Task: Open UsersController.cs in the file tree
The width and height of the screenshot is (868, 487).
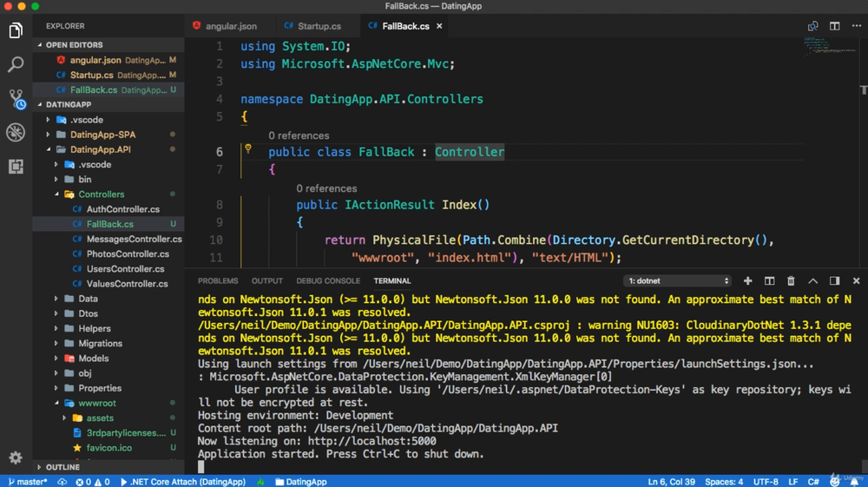Action: [x=125, y=269]
